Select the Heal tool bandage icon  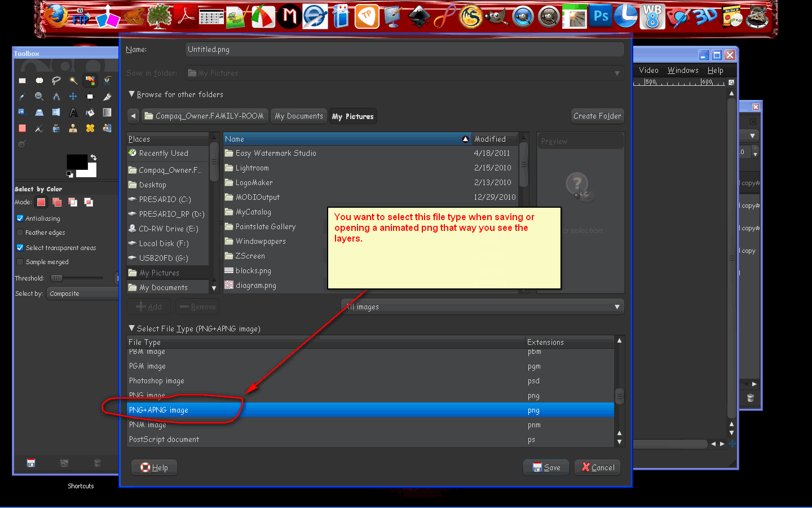point(90,128)
